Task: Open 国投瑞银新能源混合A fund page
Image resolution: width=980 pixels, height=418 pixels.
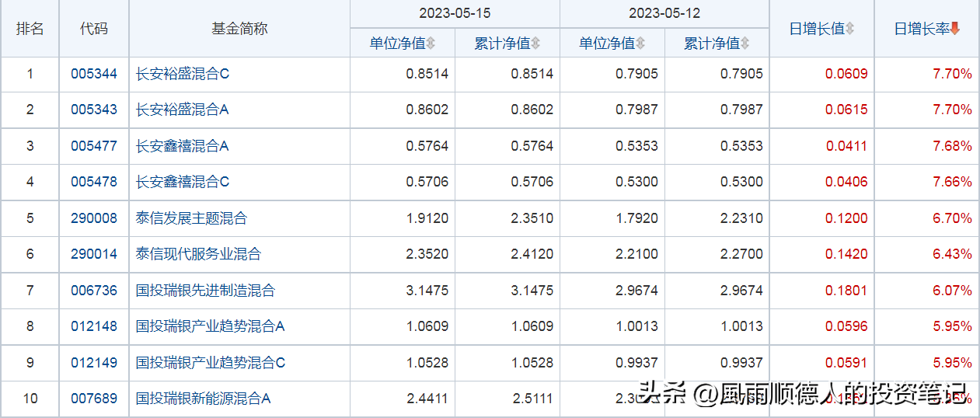Action: tap(203, 399)
